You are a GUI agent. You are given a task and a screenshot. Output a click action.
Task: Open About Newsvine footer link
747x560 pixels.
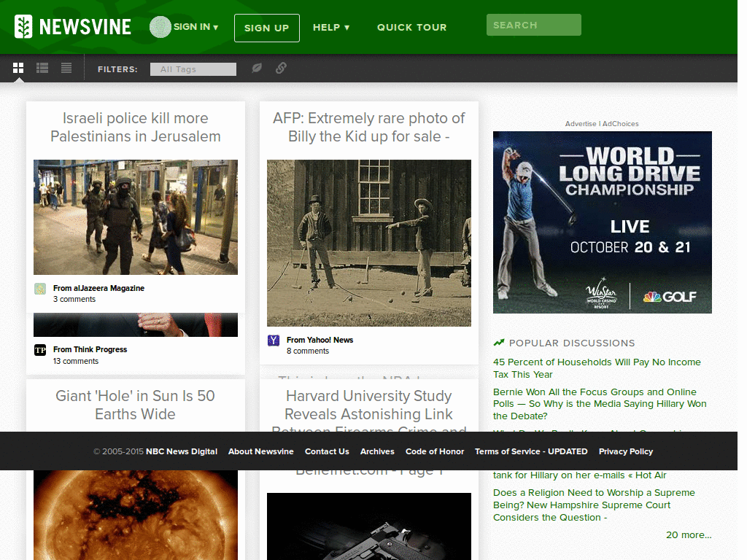click(260, 451)
